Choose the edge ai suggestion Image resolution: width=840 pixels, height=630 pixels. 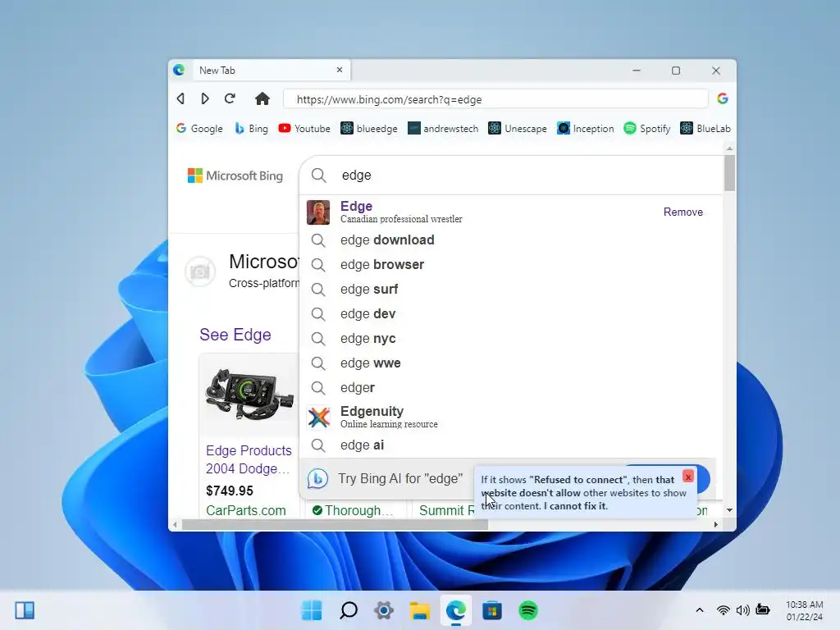(x=512, y=445)
